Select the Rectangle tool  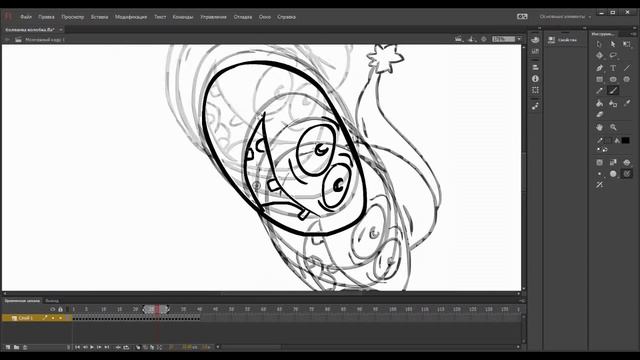[x=599, y=79]
